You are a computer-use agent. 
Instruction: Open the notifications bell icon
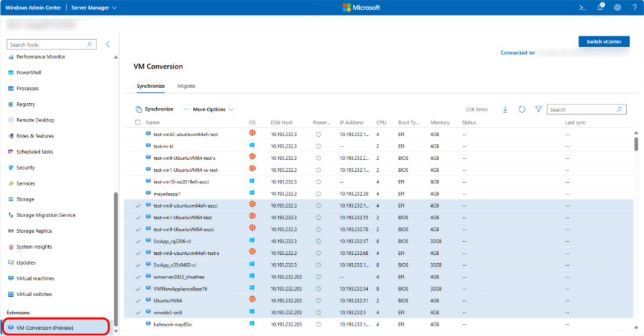coord(599,8)
